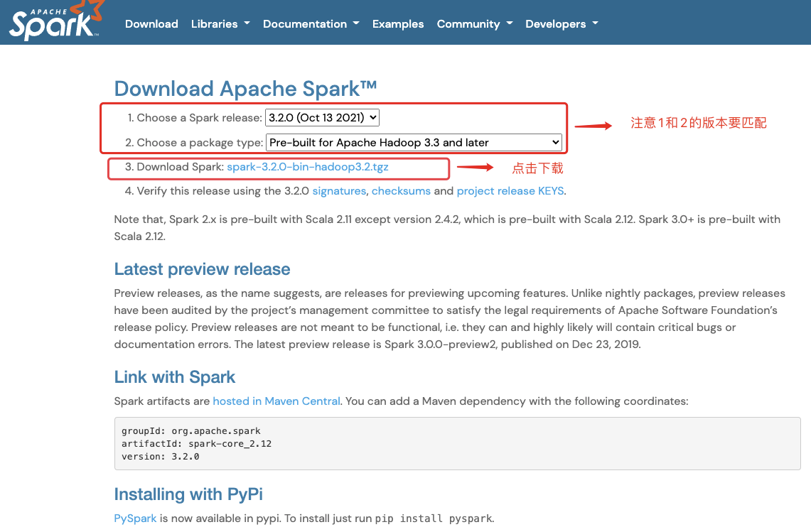Click the Link with Spark heading

tap(175, 377)
